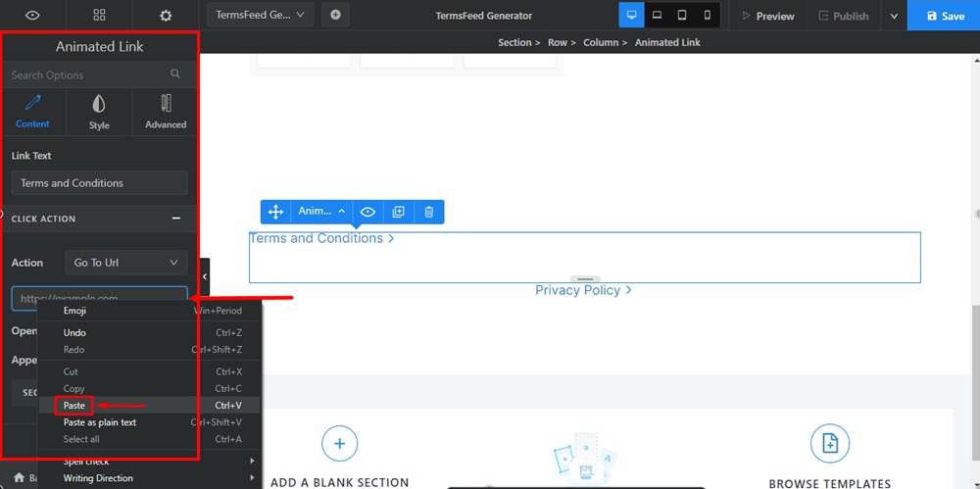Screen dimensions: 980x489
Task: Click Animated Link in the breadcrumb
Action: click(667, 42)
